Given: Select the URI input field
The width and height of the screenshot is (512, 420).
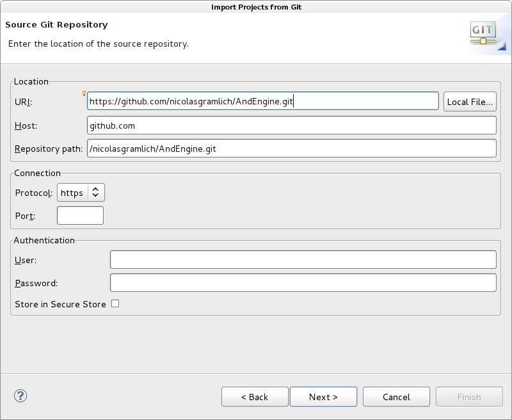Looking at the screenshot, I should pyautogui.click(x=262, y=101).
